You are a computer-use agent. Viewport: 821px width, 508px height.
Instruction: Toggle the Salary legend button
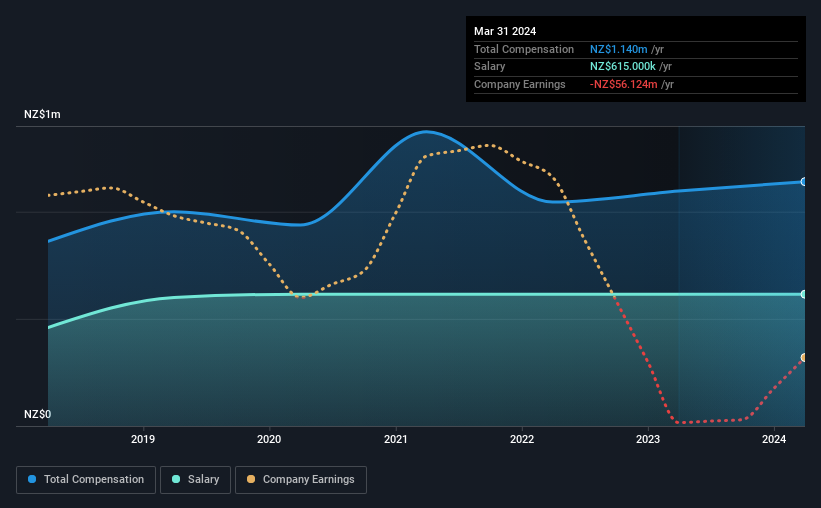(x=195, y=480)
